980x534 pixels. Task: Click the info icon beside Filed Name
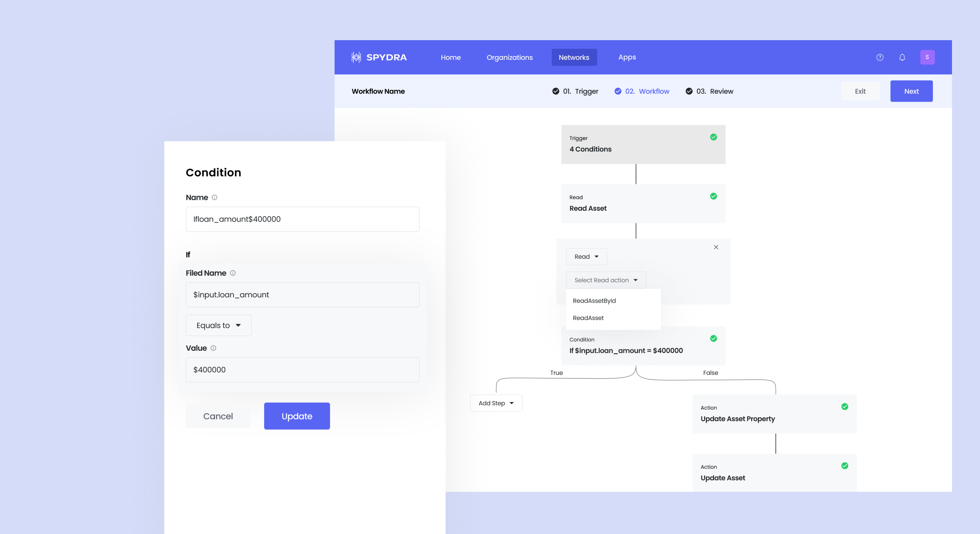click(x=233, y=273)
